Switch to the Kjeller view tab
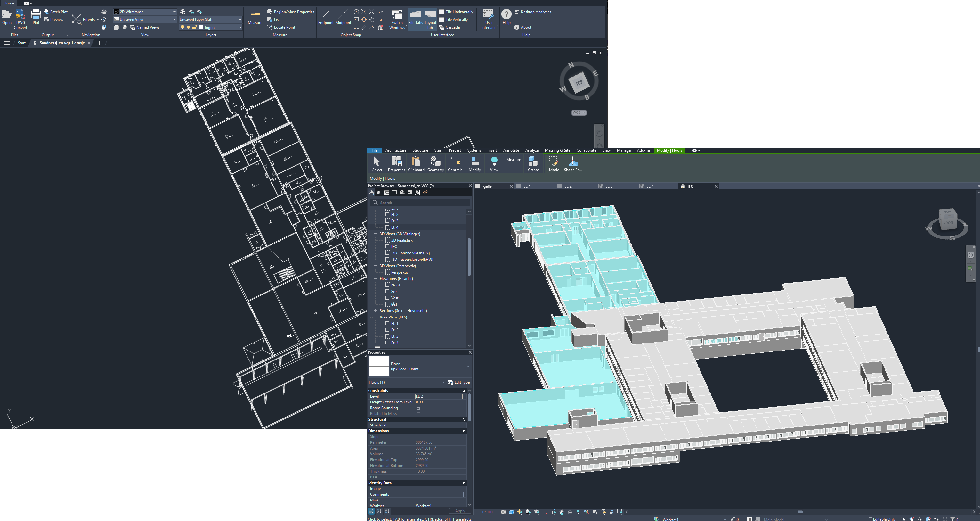This screenshot has width=980, height=521. click(488, 186)
